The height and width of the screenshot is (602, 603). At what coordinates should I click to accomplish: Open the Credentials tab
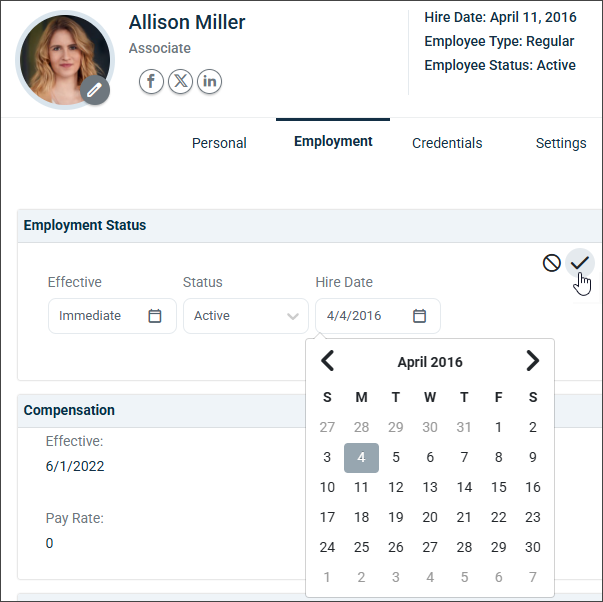447,143
